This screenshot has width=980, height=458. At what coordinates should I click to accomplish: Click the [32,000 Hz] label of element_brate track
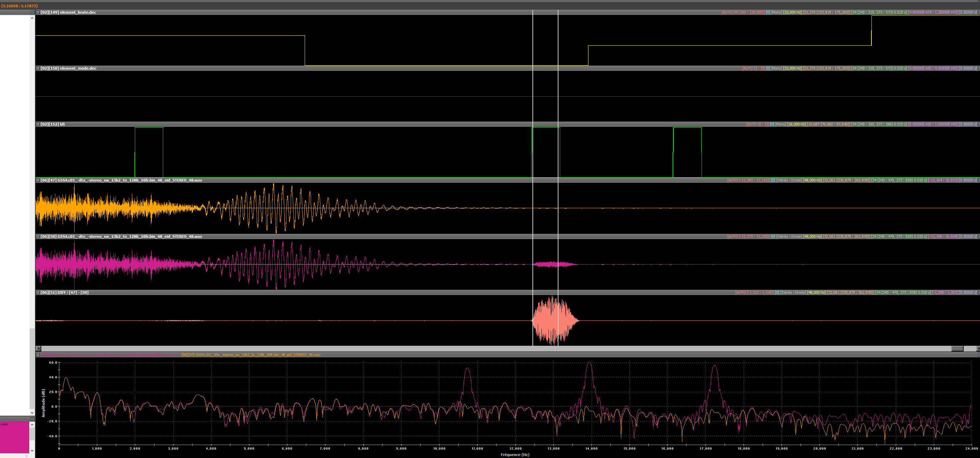792,13
